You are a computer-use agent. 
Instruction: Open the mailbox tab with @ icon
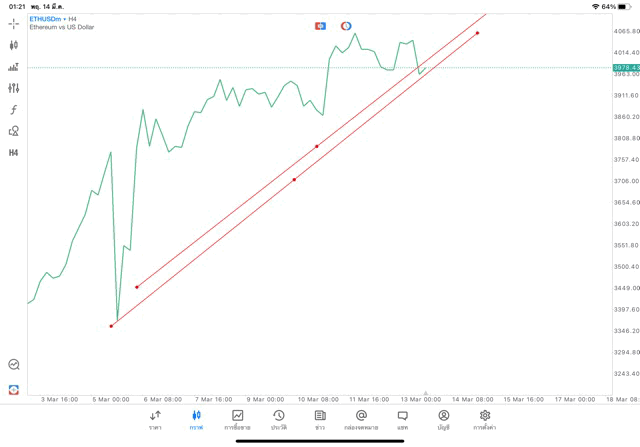(x=361, y=420)
